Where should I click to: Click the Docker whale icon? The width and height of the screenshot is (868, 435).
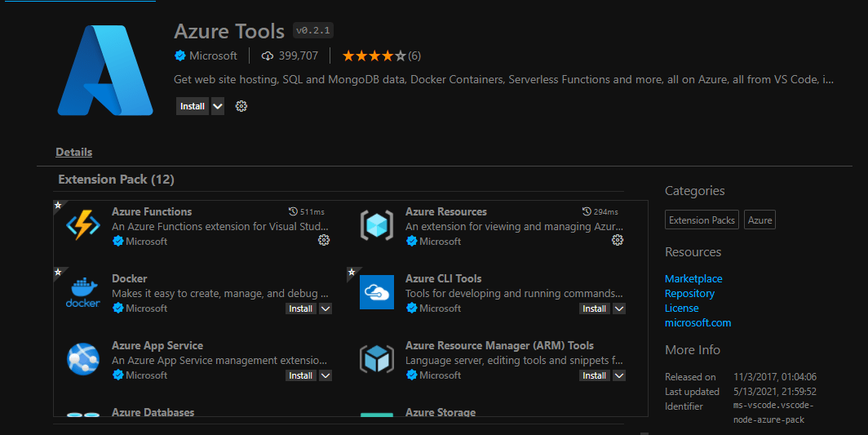click(83, 293)
